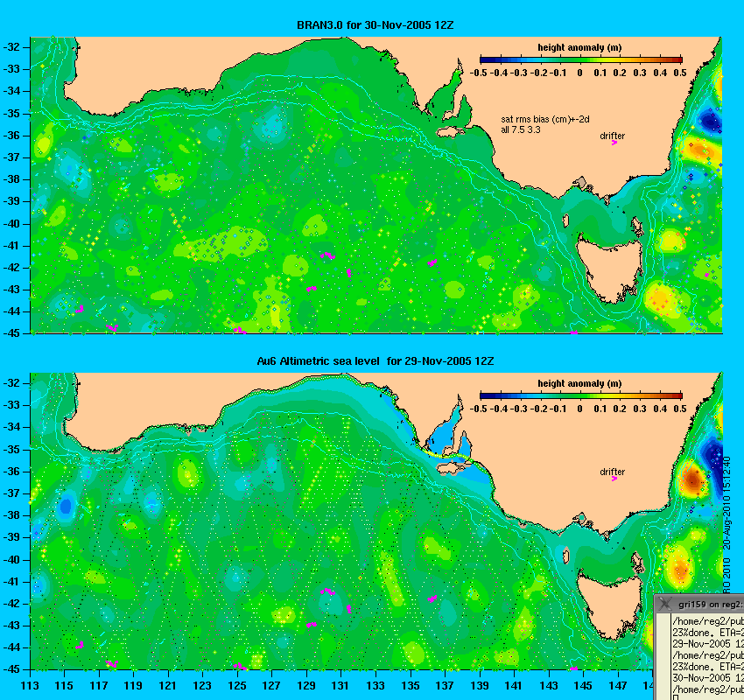
Task: Click the 'all 7.5 3.3' statistics text
Action: pos(521,129)
